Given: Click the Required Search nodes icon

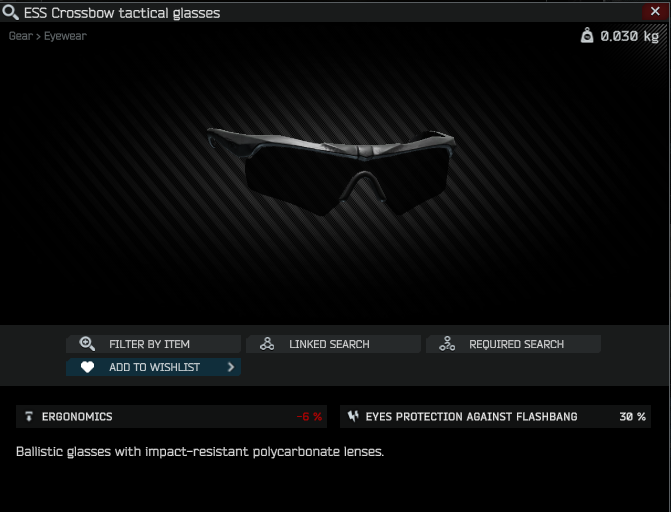Looking at the screenshot, I should pyautogui.click(x=447, y=344).
